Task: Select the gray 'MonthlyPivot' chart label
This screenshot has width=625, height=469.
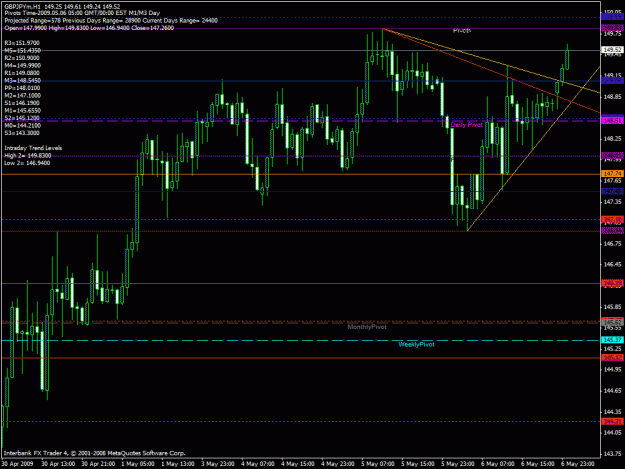Action: 367,327
